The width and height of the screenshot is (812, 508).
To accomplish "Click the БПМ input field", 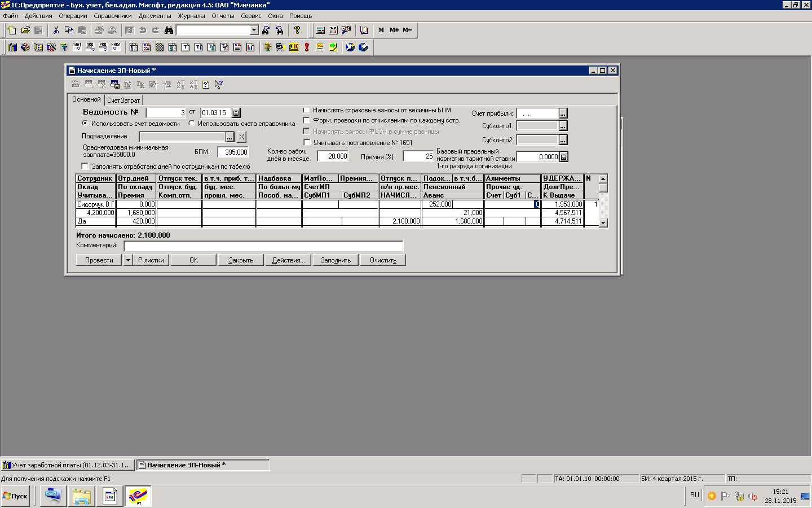I will [233, 152].
